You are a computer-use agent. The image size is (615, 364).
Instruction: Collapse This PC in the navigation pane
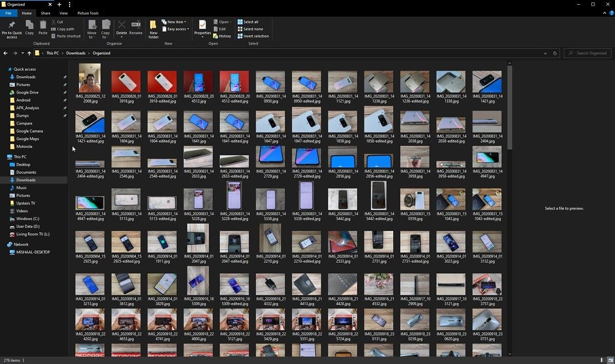tap(6, 157)
